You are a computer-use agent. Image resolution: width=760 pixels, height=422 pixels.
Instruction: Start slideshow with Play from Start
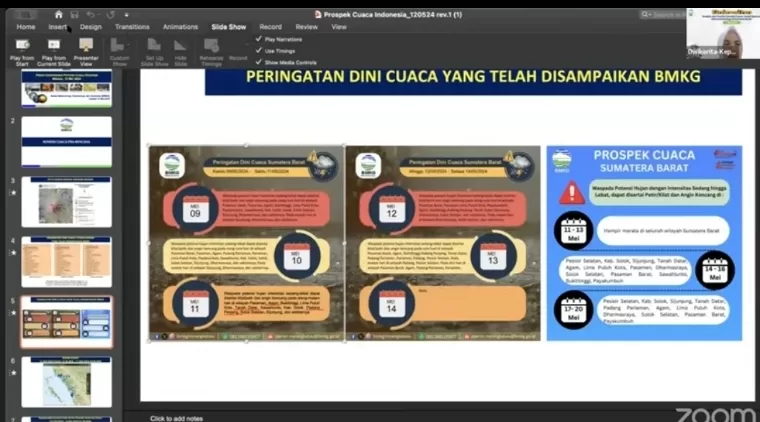tap(22, 52)
